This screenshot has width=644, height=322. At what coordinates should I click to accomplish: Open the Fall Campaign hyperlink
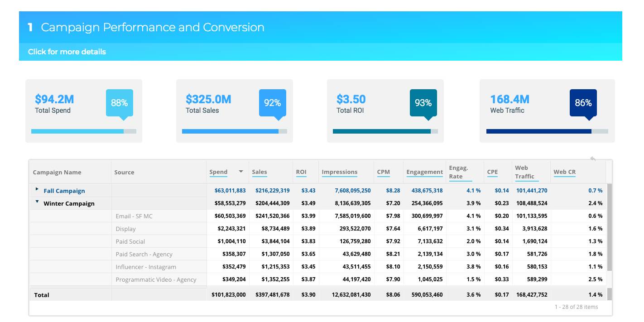pos(64,191)
